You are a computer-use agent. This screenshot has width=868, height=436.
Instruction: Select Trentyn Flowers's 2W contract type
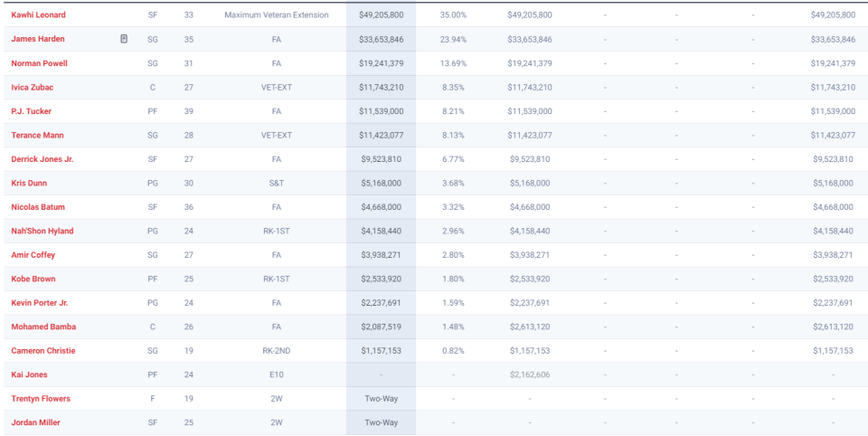(x=277, y=398)
